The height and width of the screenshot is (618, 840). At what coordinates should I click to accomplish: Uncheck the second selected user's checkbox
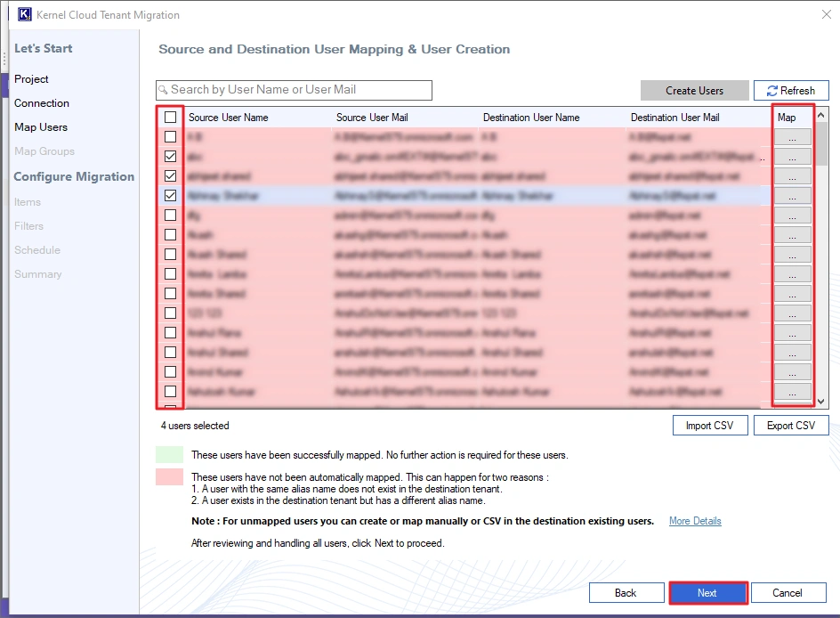click(x=169, y=175)
